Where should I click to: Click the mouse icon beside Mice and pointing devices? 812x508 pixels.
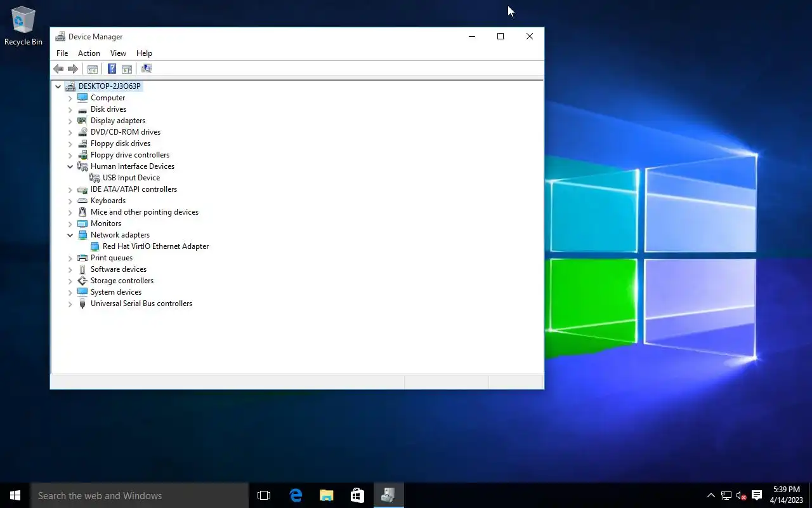(82, 212)
